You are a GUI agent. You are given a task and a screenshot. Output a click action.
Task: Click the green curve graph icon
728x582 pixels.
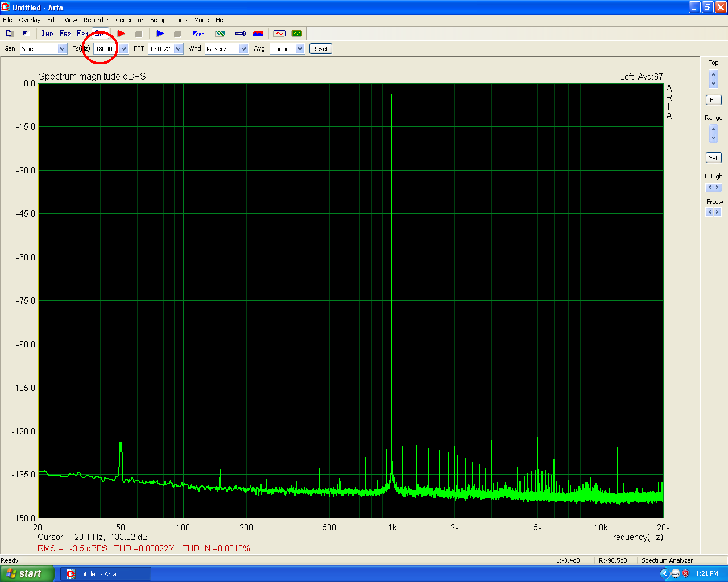(296, 34)
